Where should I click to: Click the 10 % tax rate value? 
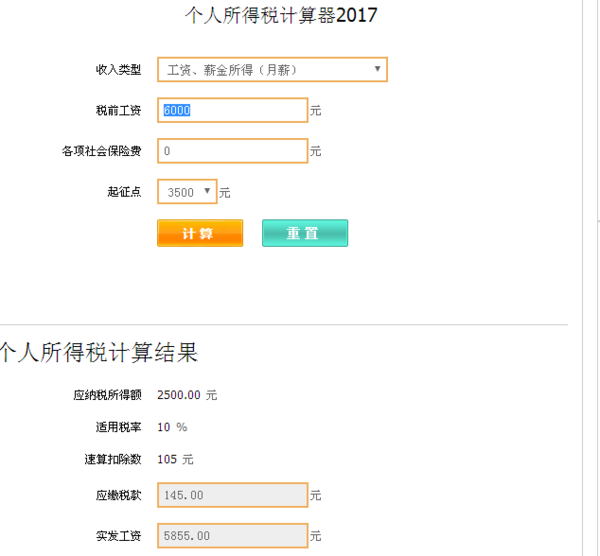tap(172, 427)
